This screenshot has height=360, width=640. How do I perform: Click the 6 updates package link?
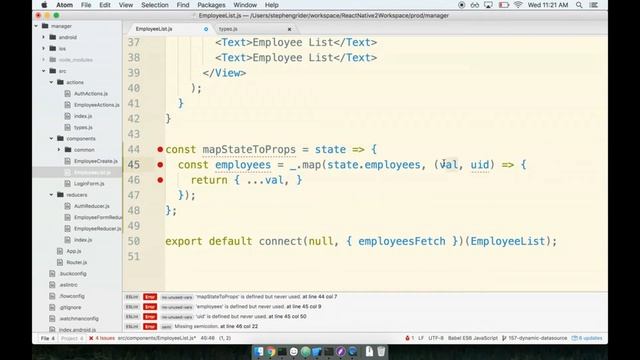click(587, 338)
